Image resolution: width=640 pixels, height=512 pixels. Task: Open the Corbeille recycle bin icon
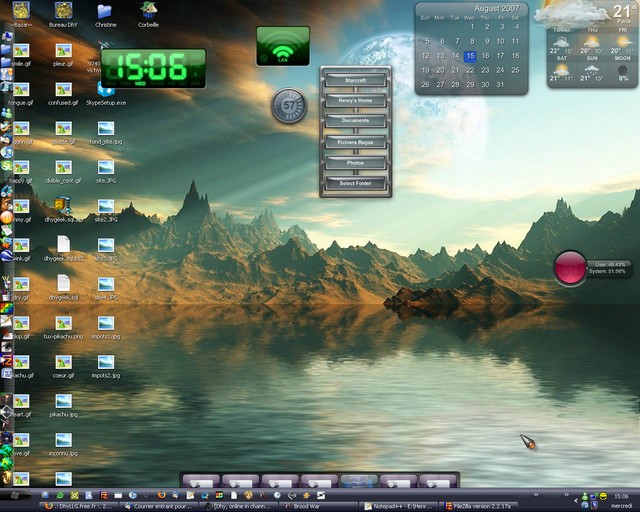point(148,14)
